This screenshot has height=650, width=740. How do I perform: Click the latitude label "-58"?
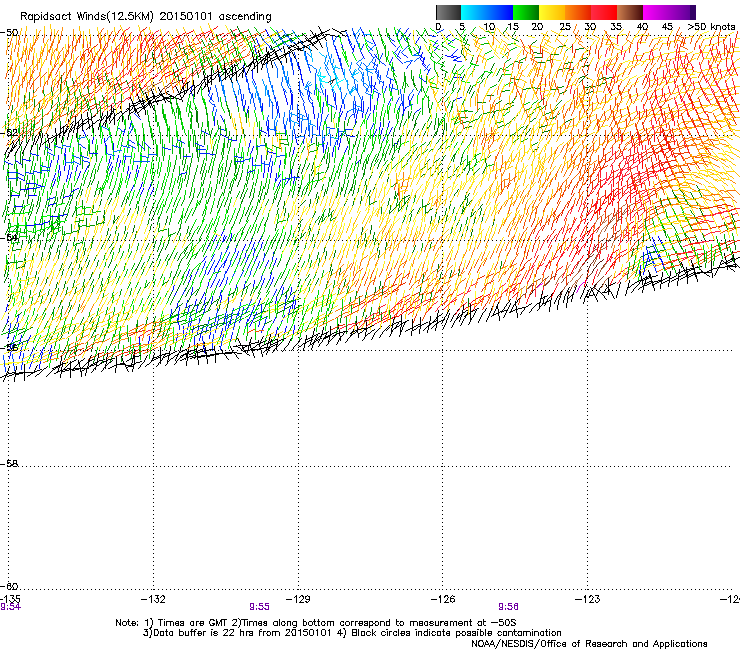click(9, 464)
